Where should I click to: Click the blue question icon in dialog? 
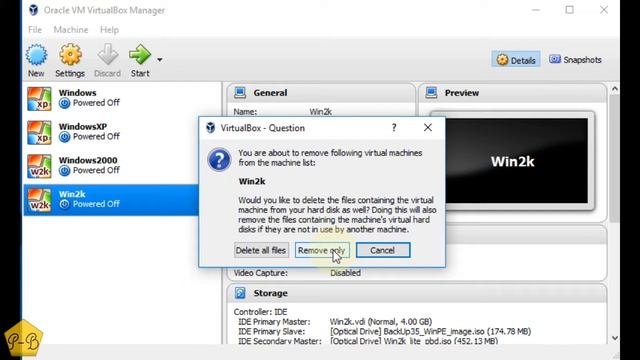pyautogui.click(x=219, y=160)
